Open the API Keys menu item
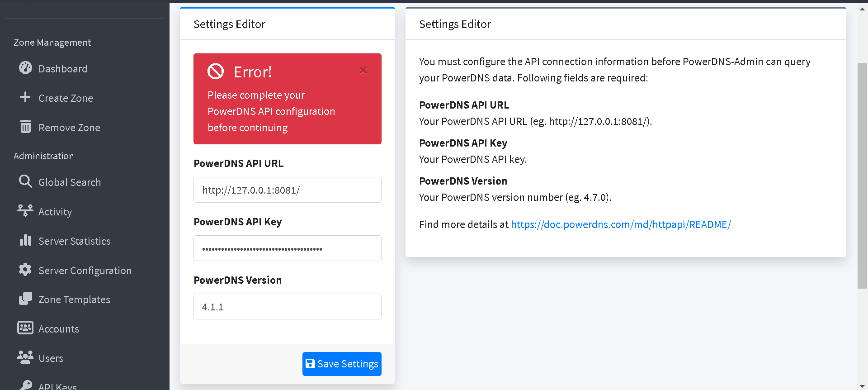 tap(57, 386)
